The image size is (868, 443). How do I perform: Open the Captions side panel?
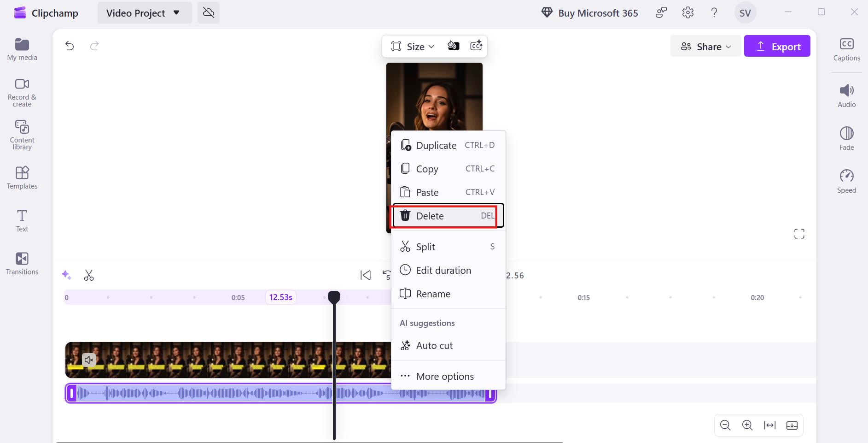tap(846, 50)
